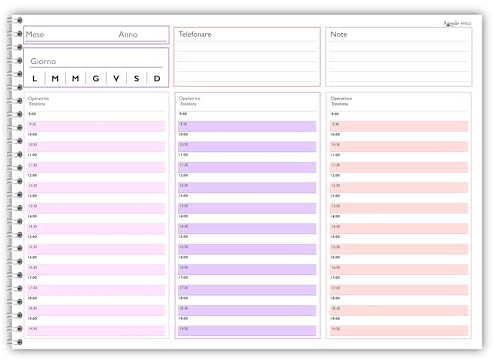Click the 14:00 slot in purple column
This screenshot has height=360, width=493.
pos(247,218)
